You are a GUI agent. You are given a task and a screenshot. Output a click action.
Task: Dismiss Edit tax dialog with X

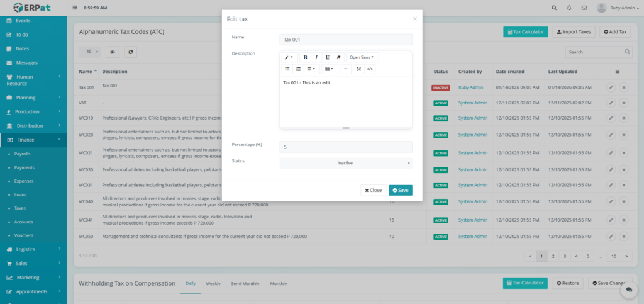415,18
